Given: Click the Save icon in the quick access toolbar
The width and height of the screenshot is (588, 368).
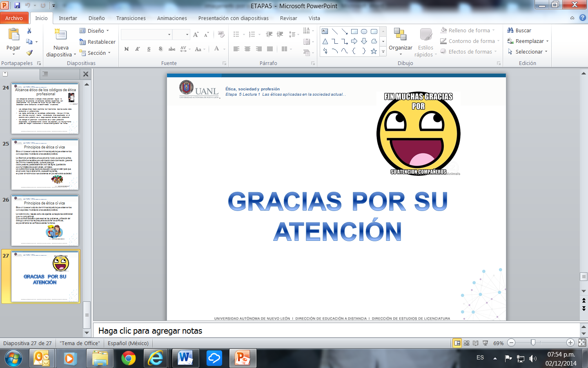Looking at the screenshot, I should [x=17, y=6].
